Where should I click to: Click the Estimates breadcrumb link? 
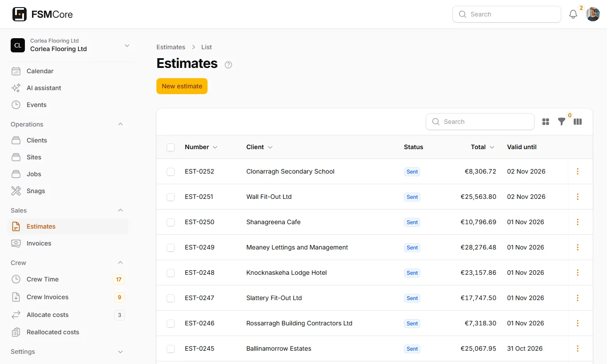[x=171, y=47]
